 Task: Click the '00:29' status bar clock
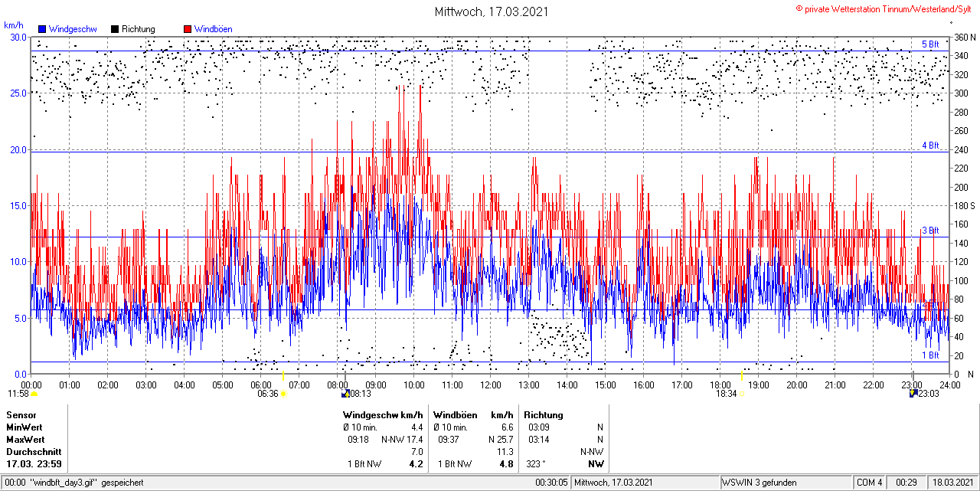[907, 483]
